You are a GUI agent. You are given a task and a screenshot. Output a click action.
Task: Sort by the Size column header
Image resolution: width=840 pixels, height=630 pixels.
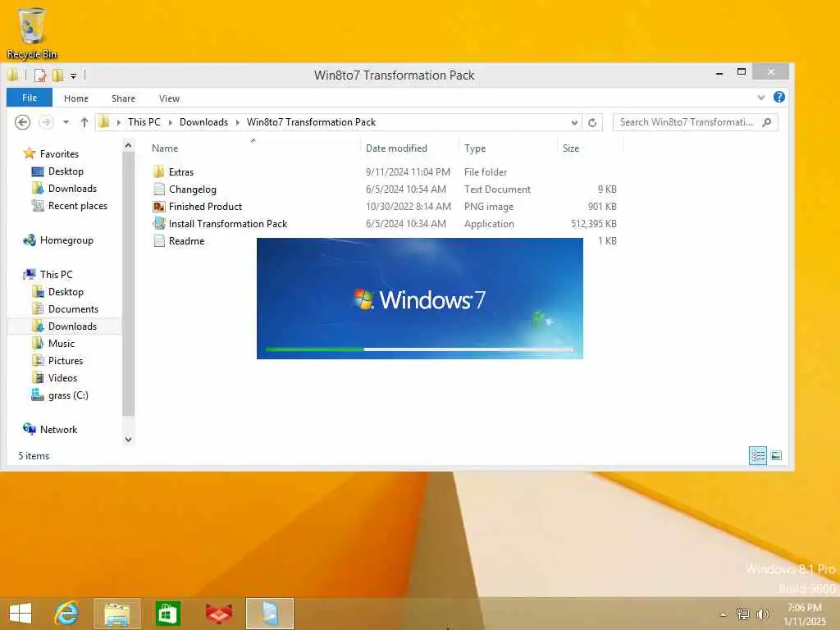571,148
